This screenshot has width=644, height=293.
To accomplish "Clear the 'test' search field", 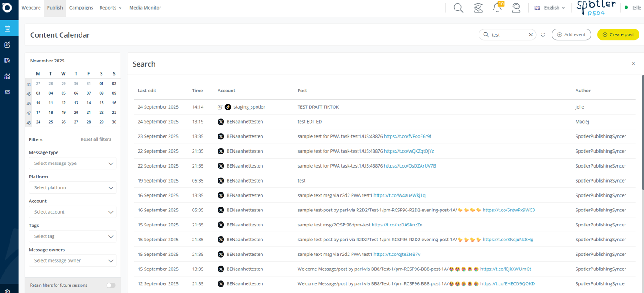I will [531, 34].
